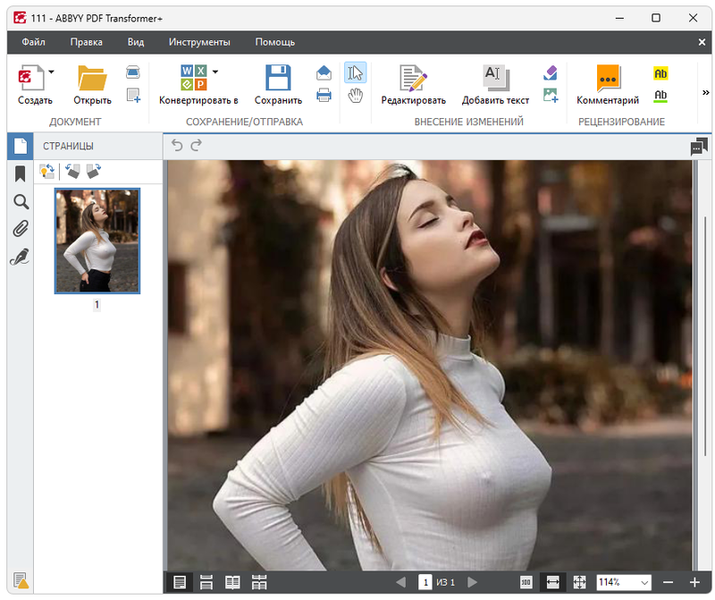The image size is (715, 600).
Task: Activate the hand pan tool
Action: [x=355, y=96]
